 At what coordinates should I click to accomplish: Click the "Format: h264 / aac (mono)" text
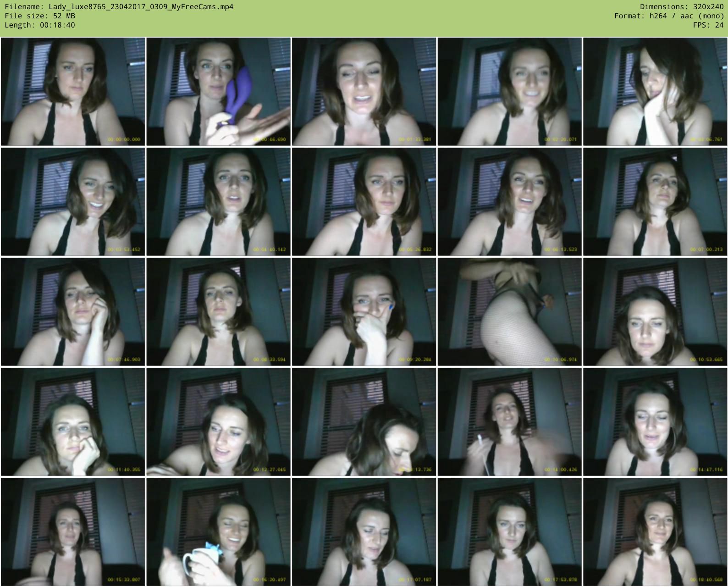tap(669, 16)
